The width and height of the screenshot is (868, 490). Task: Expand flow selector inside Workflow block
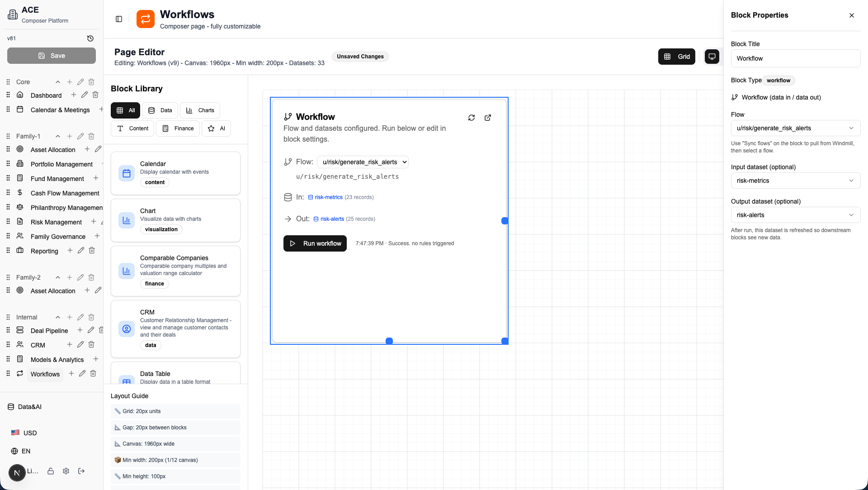coord(363,162)
